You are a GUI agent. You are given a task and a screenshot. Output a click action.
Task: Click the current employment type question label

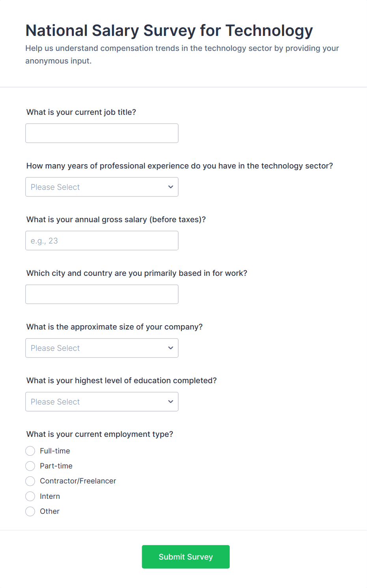pyautogui.click(x=100, y=434)
